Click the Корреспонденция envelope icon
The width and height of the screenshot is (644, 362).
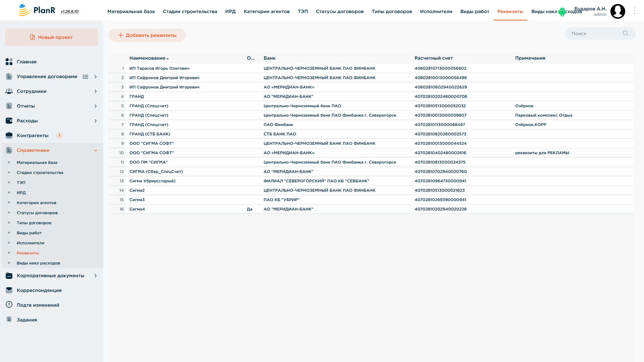click(9, 290)
